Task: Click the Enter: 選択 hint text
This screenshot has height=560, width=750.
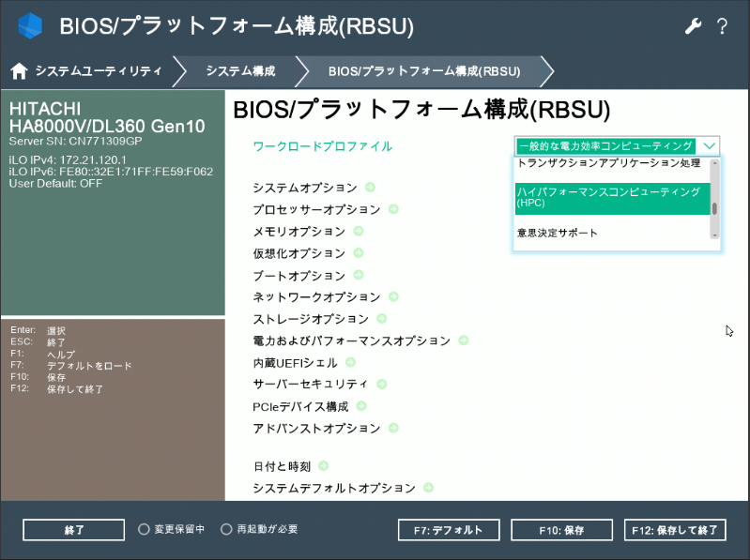Action: [38, 330]
